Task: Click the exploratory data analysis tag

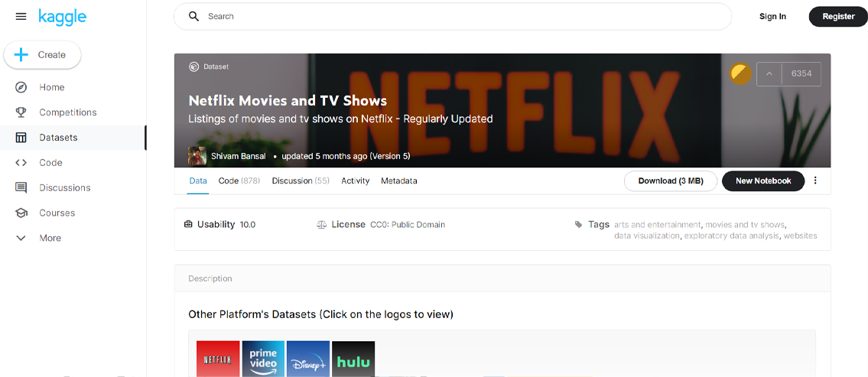Action: 731,236
